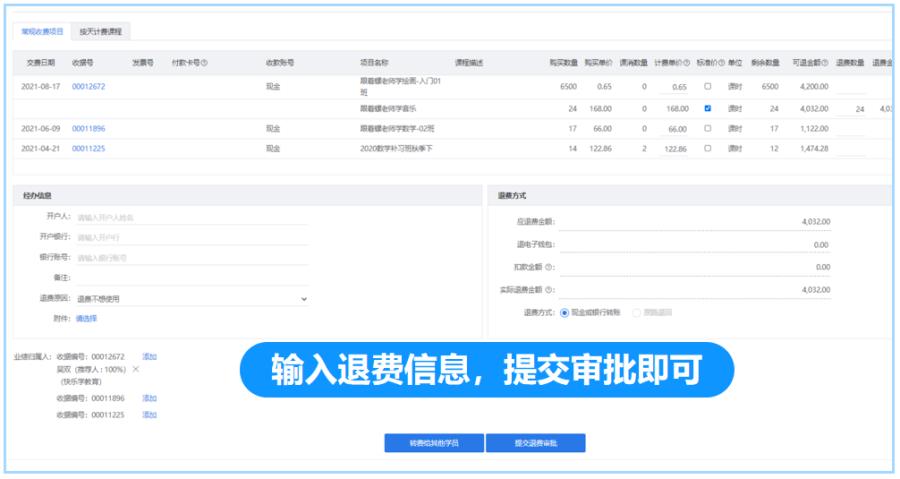Click help icon next to 实际退费金额 label

(x=550, y=290)
